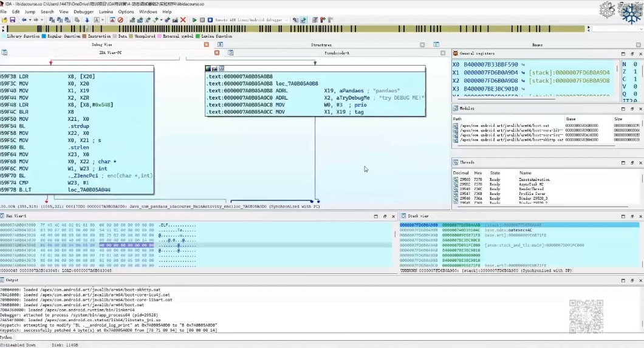Open the back-history dropdown arrow

30,19
